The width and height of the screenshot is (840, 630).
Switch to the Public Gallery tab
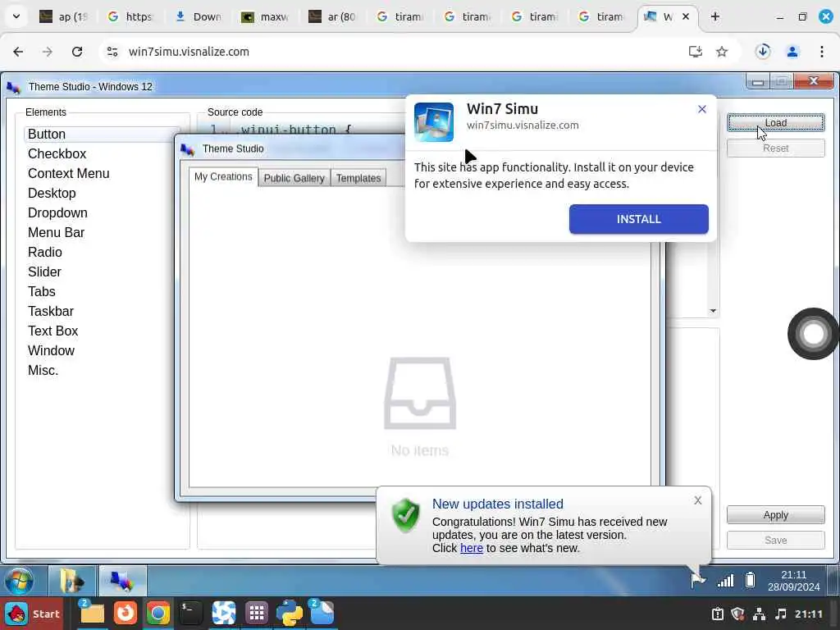tap(294, 178)
